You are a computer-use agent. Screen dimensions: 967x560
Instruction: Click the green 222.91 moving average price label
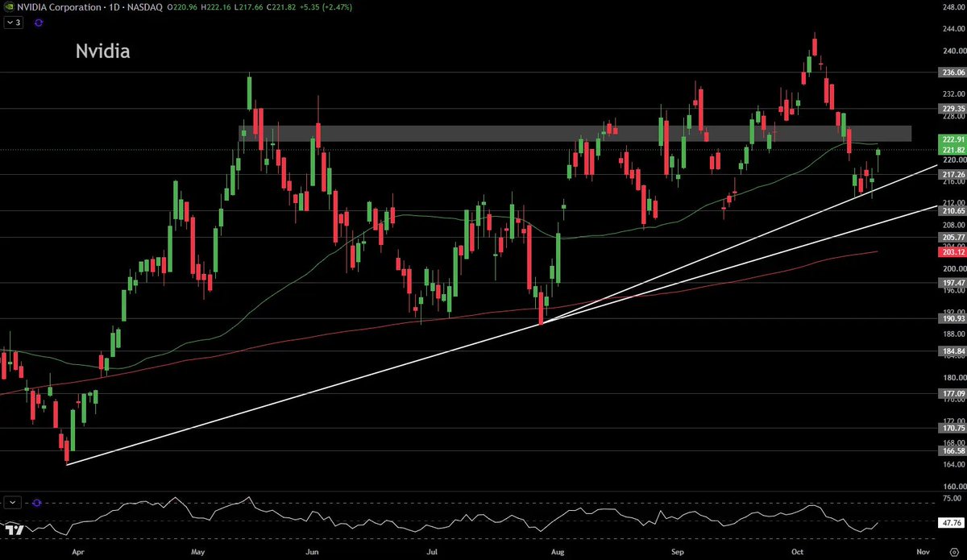(952, 139)
